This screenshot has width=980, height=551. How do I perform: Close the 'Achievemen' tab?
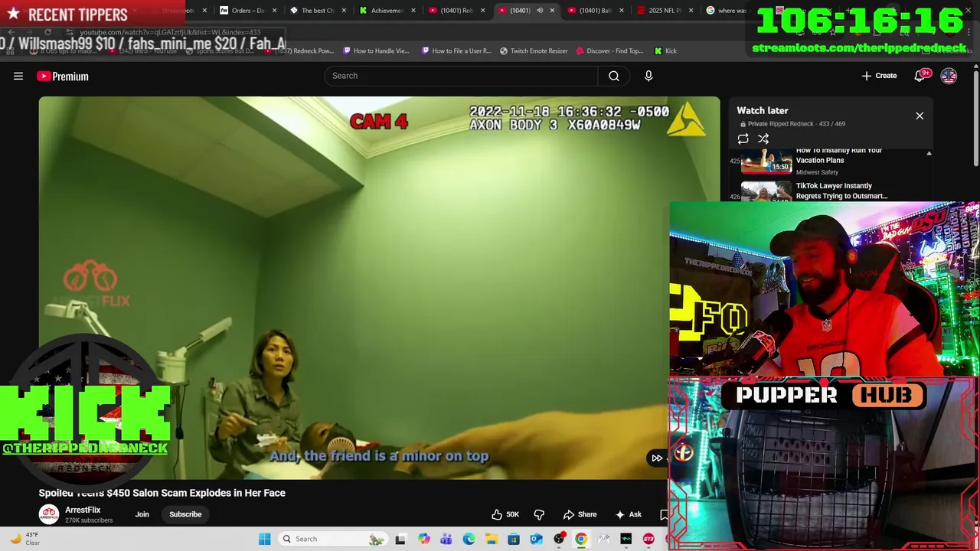413,11
